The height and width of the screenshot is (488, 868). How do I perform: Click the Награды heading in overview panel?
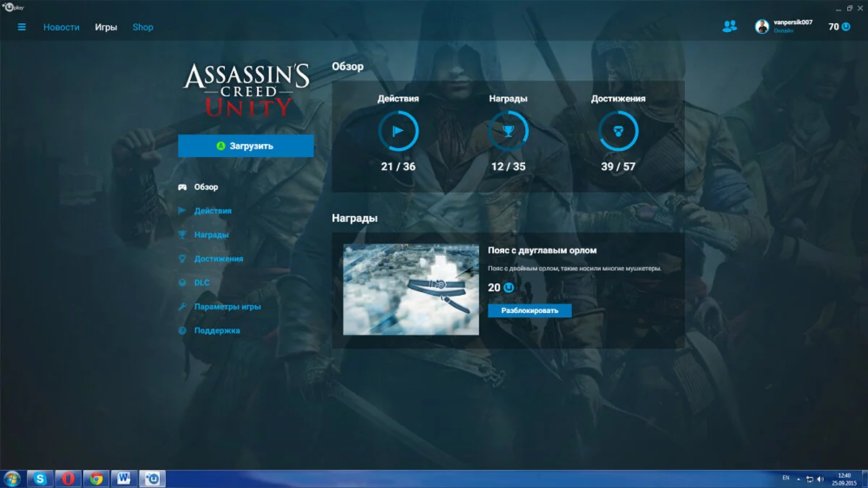(508, 98)
